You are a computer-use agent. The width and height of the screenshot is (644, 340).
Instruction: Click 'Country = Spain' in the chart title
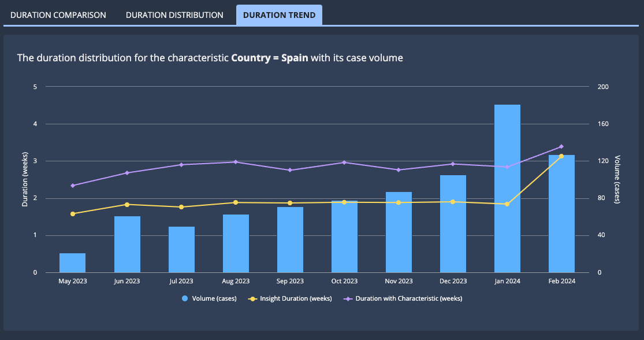pos(269,58)
